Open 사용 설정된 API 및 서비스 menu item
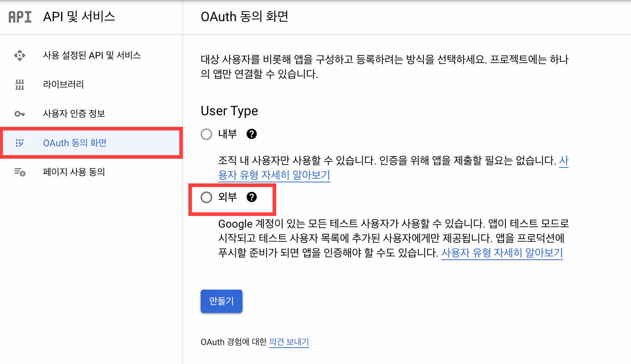The image size is (631, 364). click(x=92, y=55)
